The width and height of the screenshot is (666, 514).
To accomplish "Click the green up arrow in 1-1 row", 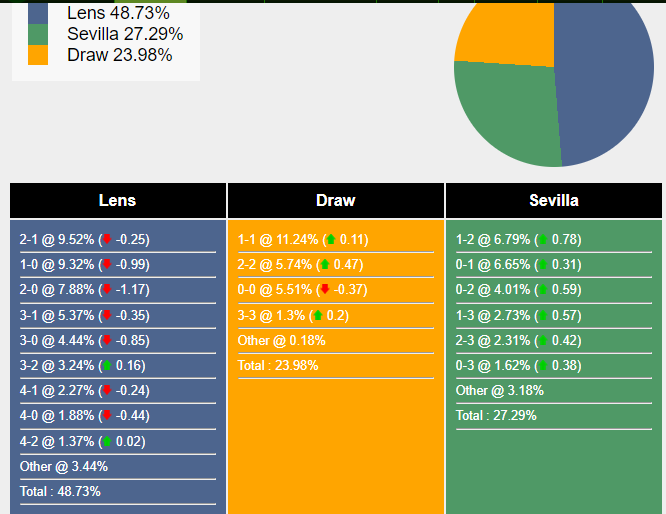I will click(x=330, y=240).
